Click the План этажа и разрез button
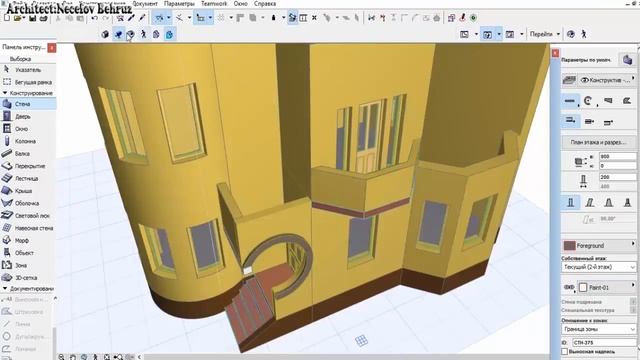 599,142
